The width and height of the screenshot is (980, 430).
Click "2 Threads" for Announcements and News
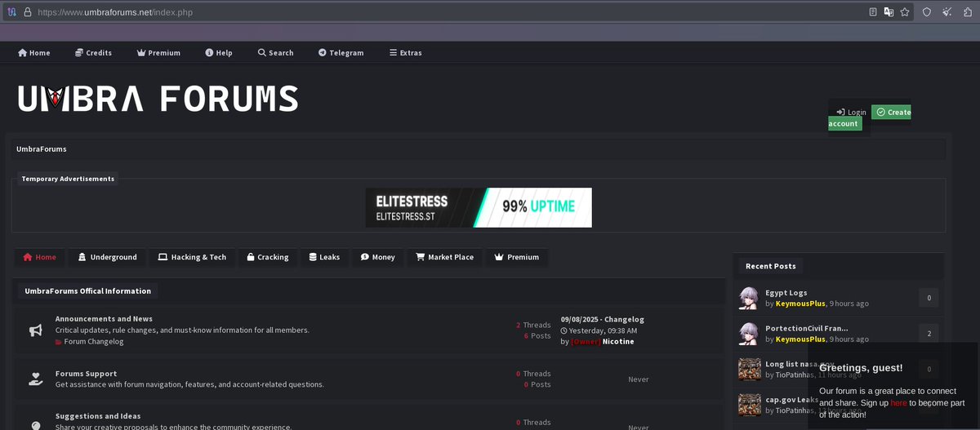pos(533,325)
